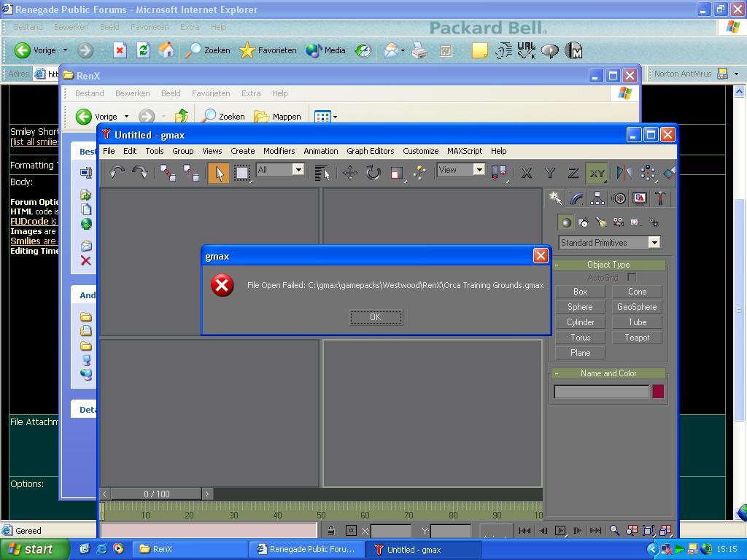Toggle the AutoGrid checkbox

pyautogui.click(x=632, y=278)
